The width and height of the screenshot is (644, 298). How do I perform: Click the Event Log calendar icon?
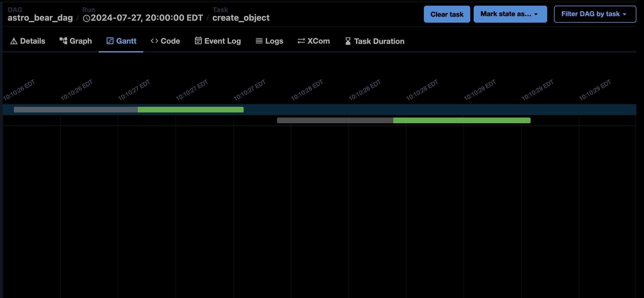tap(198, 41)
